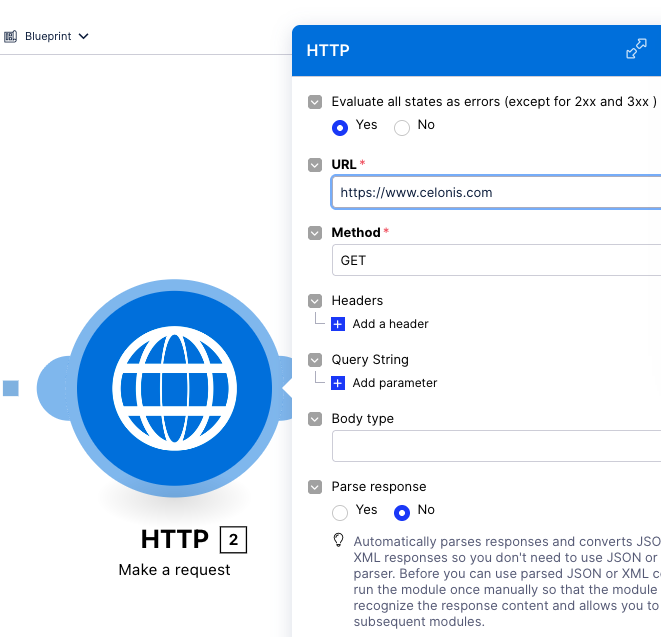Select Yes for Evaluate all states as errors
The height and width of the screenshot is (637, 661).
(x=340, y=127)
